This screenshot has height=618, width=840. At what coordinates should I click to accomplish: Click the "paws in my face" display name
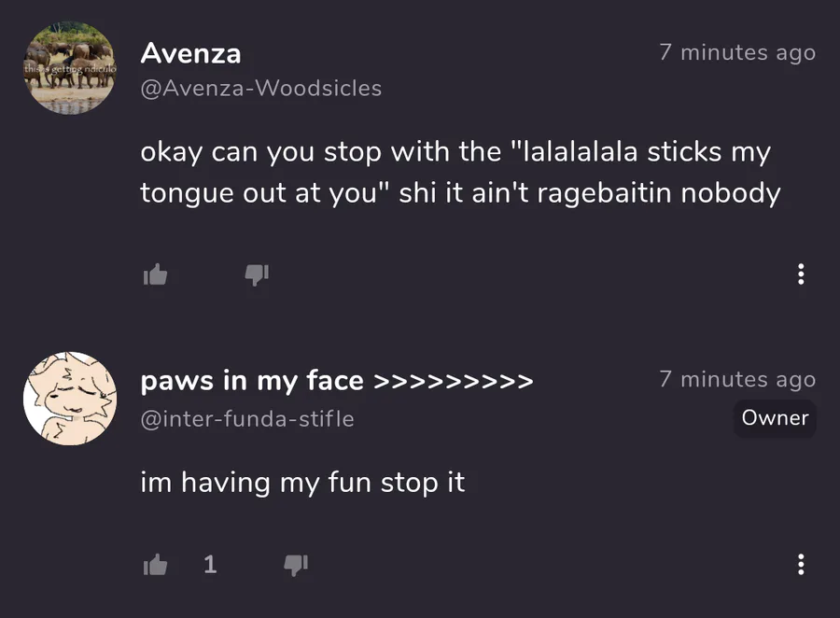(x=251, y=381)
